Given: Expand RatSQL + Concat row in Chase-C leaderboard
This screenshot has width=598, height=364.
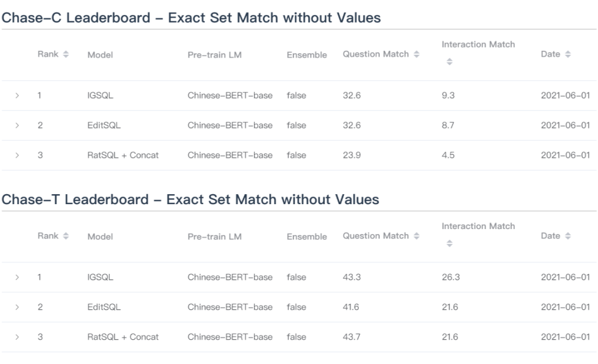Looking at the screenshot, I should 17,155.
